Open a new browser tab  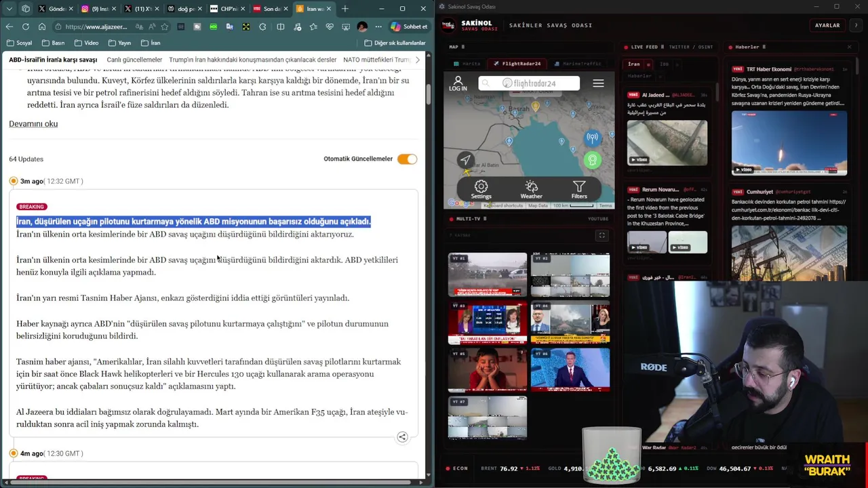point(344,9)
